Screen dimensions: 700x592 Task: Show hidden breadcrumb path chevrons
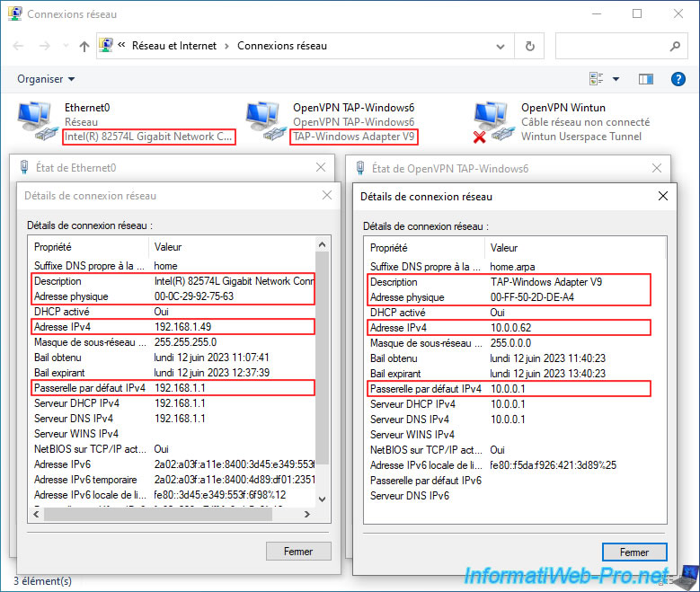pyautogui.click(x=121, y=45)
